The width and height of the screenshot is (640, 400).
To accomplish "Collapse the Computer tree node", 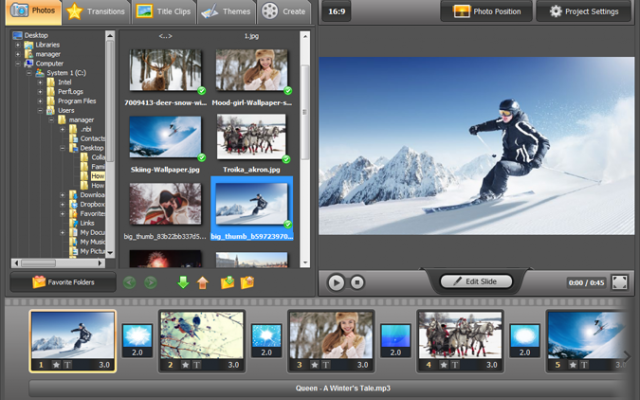I will tap(18, 64).
